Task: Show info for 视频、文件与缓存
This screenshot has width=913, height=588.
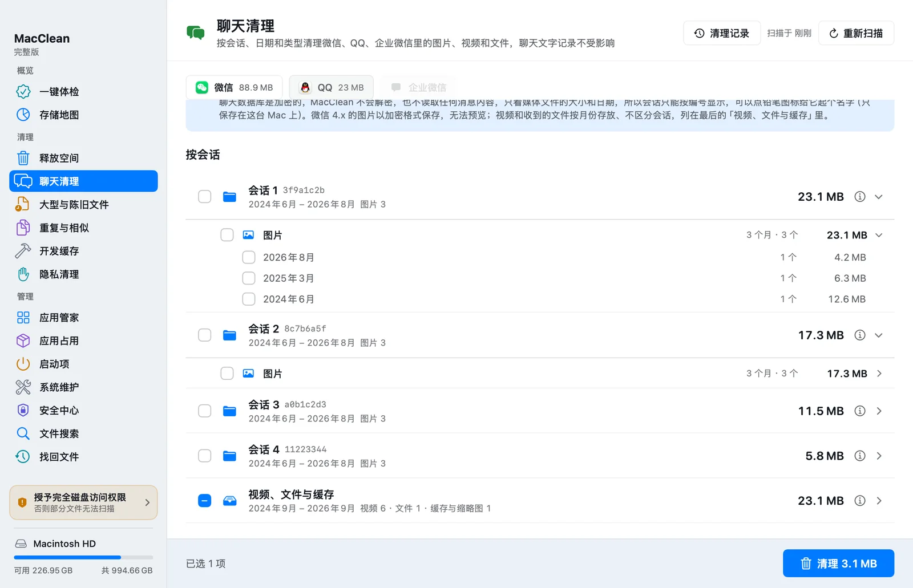Action: (x=860, y=501)
